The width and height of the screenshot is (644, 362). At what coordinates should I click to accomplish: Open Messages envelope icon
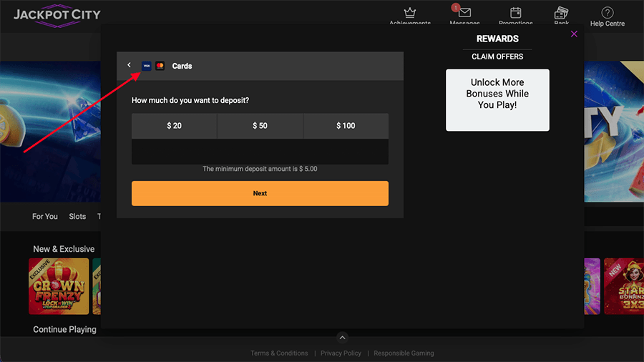click(x=464, y=13)
